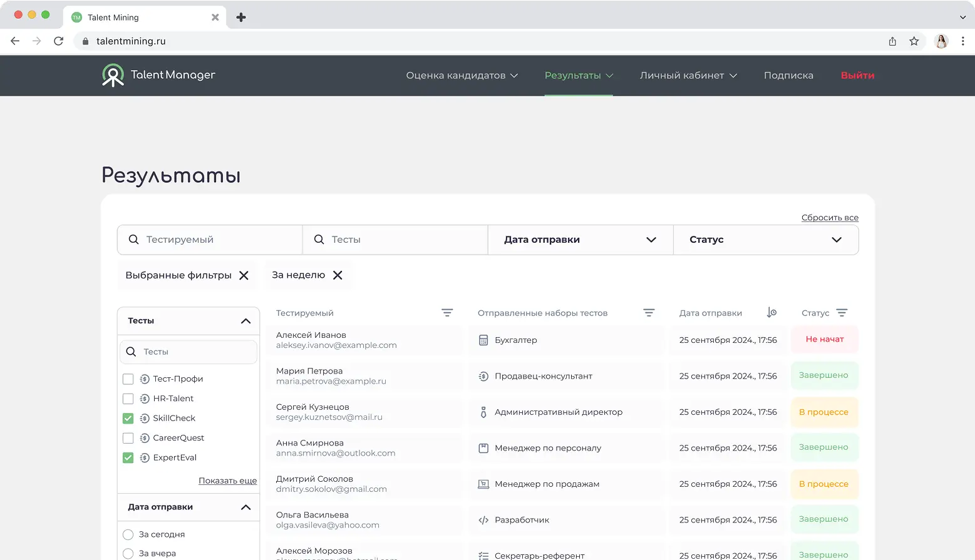Uncheck the ExpertEval checkbox

tap(128, 458)
